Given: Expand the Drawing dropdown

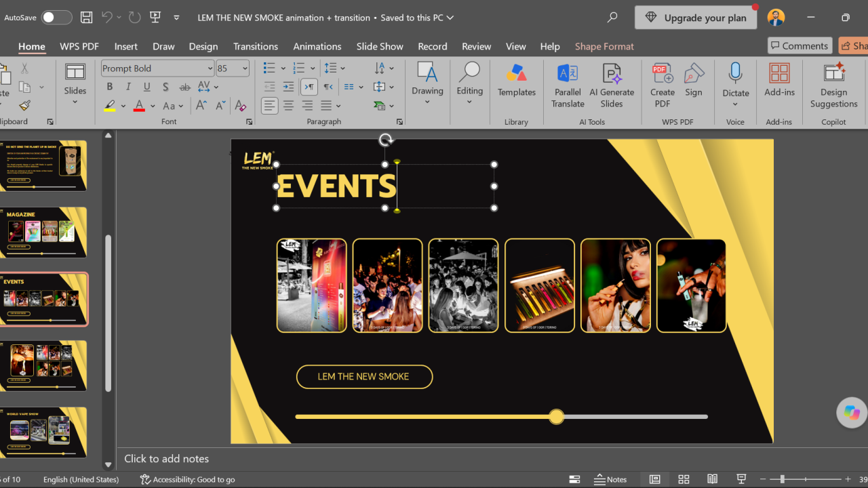Looking at the screenshot, I should [427, 102].
